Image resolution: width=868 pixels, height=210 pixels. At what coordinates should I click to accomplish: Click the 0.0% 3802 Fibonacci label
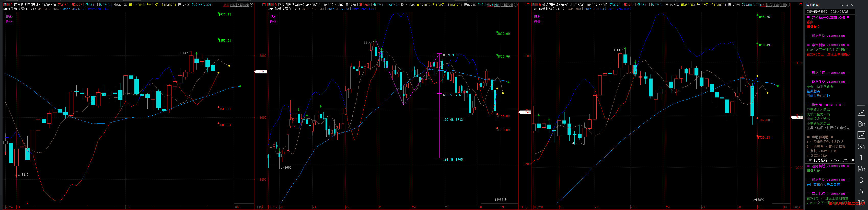click(x=451, y=55)
